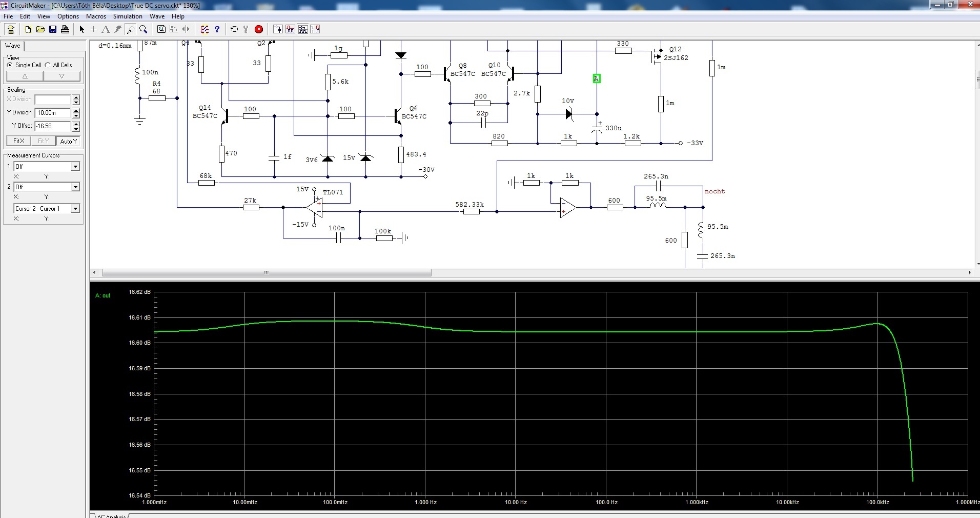Toggle the Auto Y scaling button

tap(68, 141)
